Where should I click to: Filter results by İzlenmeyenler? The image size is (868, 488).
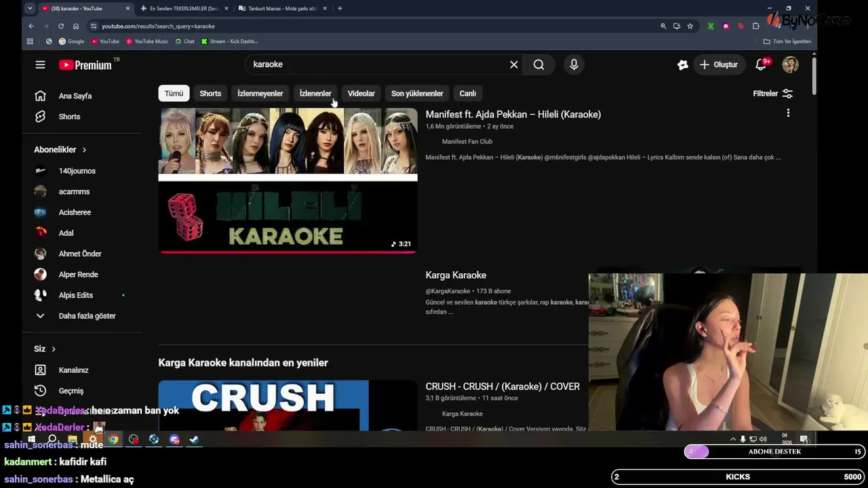click(260, 94)
